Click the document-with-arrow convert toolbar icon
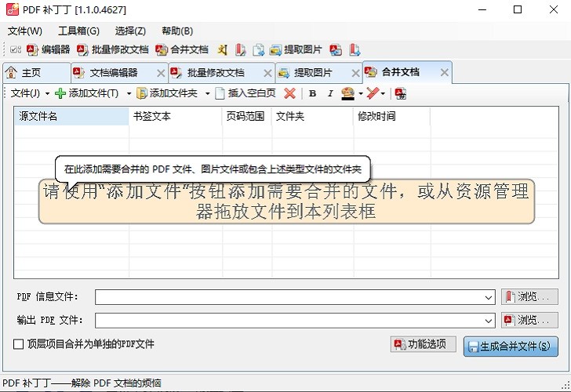This screenshot has height=392, width=571. pos(259,49)
